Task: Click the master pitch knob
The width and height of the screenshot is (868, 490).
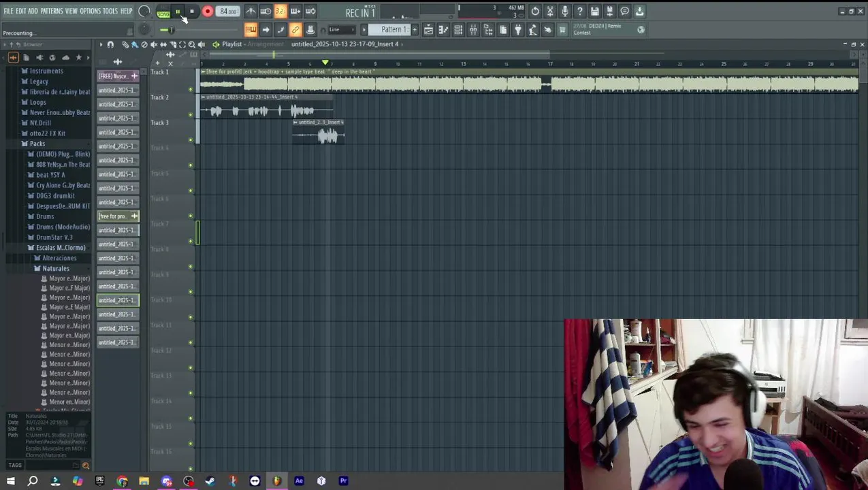Action: coord(144,29)
